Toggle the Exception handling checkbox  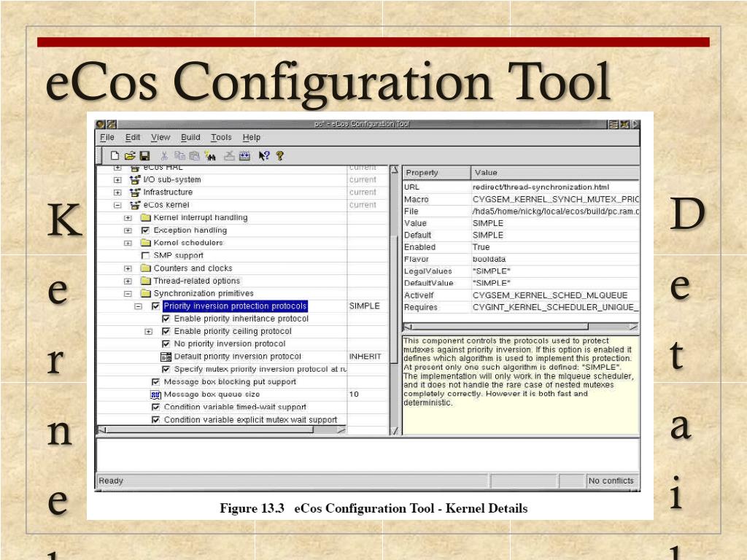(146, 230)
